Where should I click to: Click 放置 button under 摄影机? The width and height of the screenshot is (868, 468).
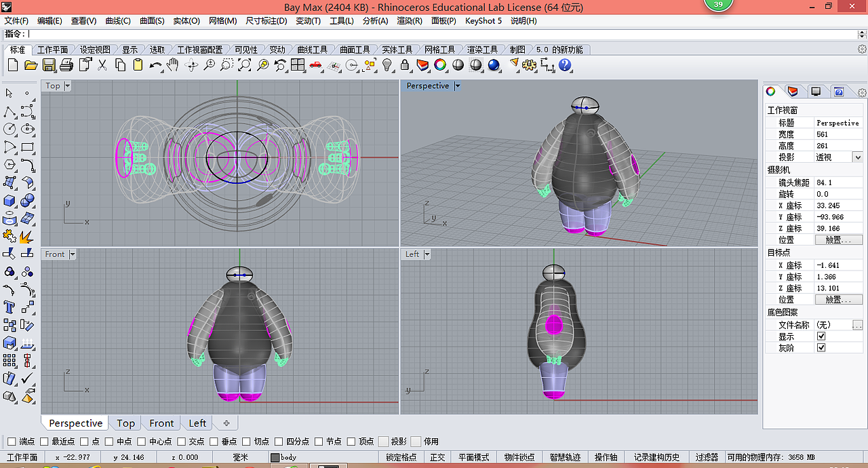pos(839,240)
